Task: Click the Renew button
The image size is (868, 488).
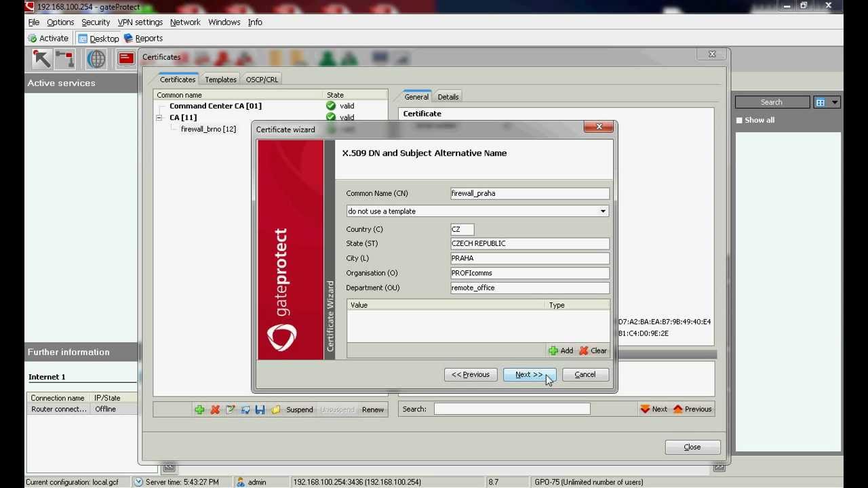Action: point(373,409)
